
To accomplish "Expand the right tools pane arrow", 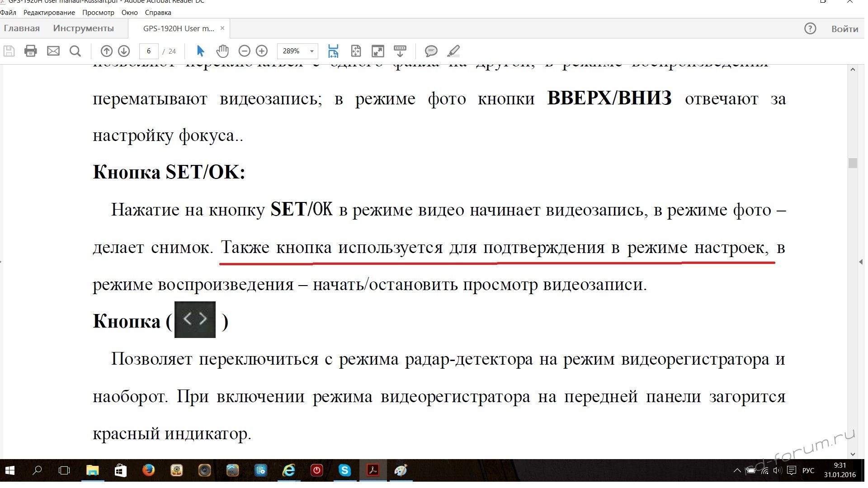I will [861, 262].
